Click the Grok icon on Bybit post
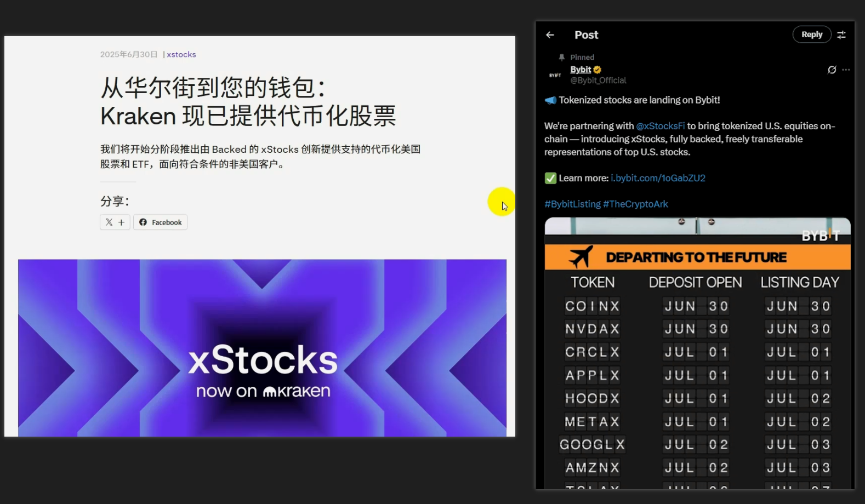This screenshot has height=504, width=865. click(832, 70)
